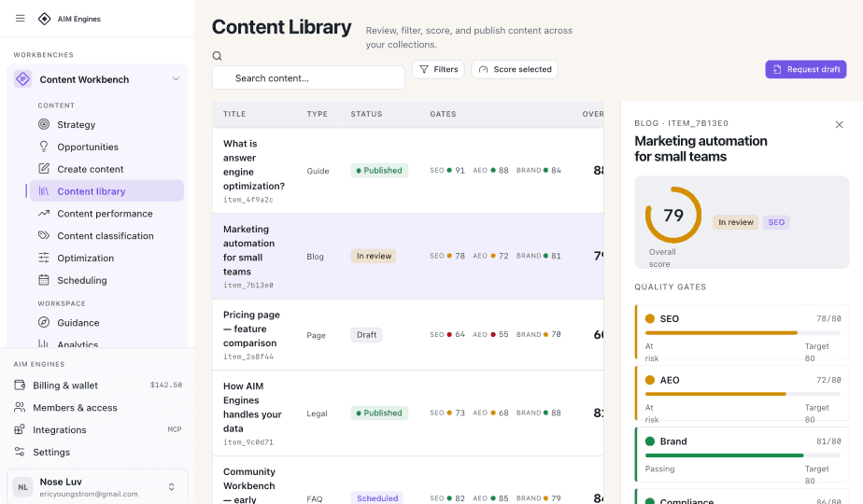This screenshot has width=863, height=504.
Task: Open the Scheduling page
Action: pyautogui.click(x=106, y=280)
